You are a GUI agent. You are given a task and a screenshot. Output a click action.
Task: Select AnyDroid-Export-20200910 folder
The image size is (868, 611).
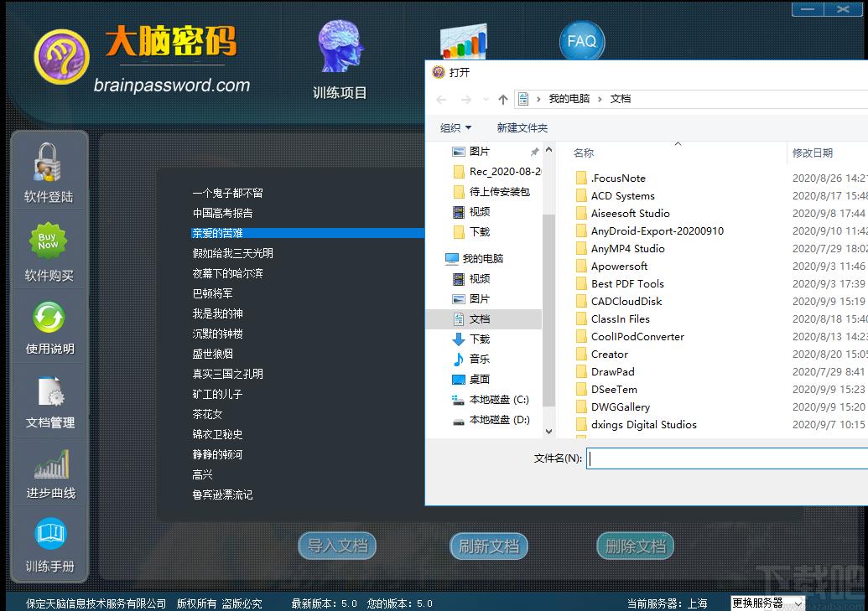pos(657,230)
